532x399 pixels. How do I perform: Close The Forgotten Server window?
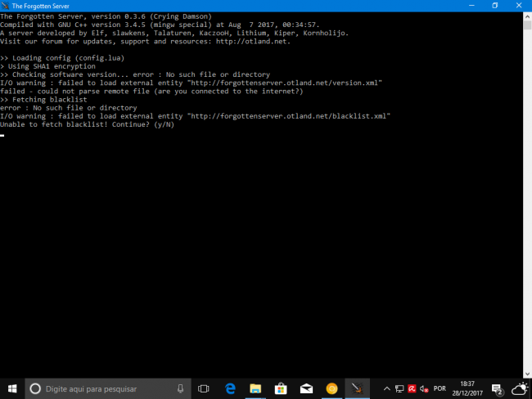point(519,6)
